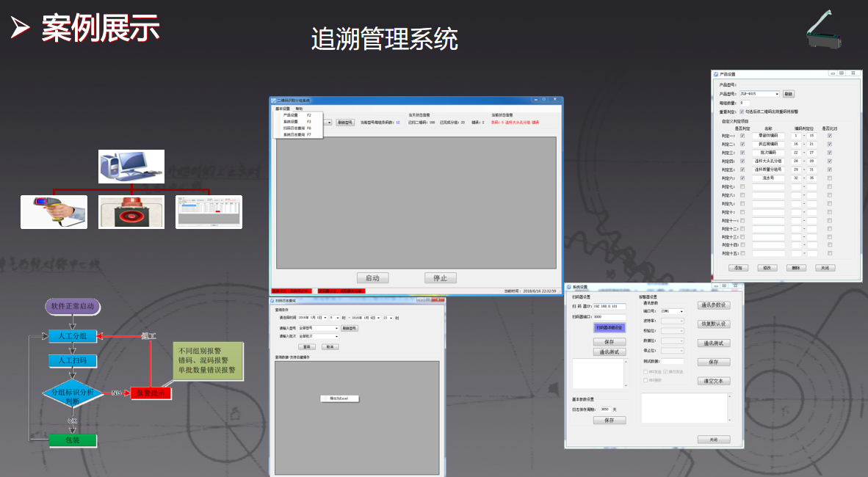
Task: Click app icon in 产品设置 window title
Action: point(716,74)
